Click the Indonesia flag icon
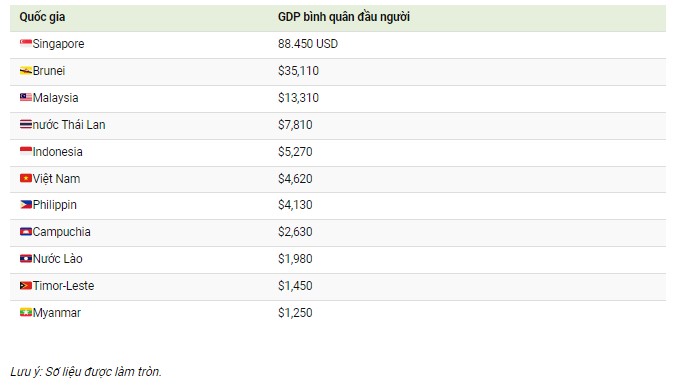689x391 pixels. click(x=26, y=151)
